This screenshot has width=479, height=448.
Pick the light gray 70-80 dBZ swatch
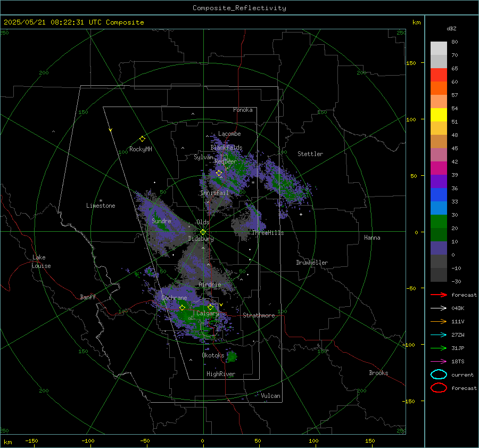[439, 48]
